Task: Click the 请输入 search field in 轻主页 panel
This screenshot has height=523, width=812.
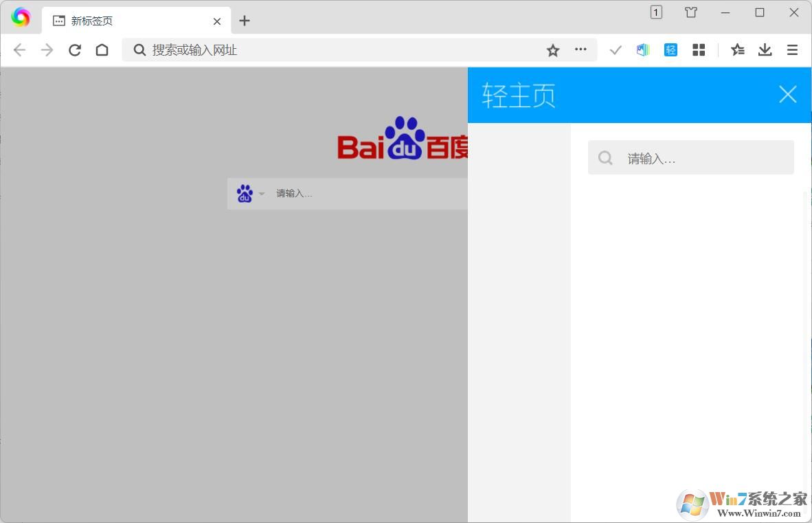Action: tap(691, 157)
